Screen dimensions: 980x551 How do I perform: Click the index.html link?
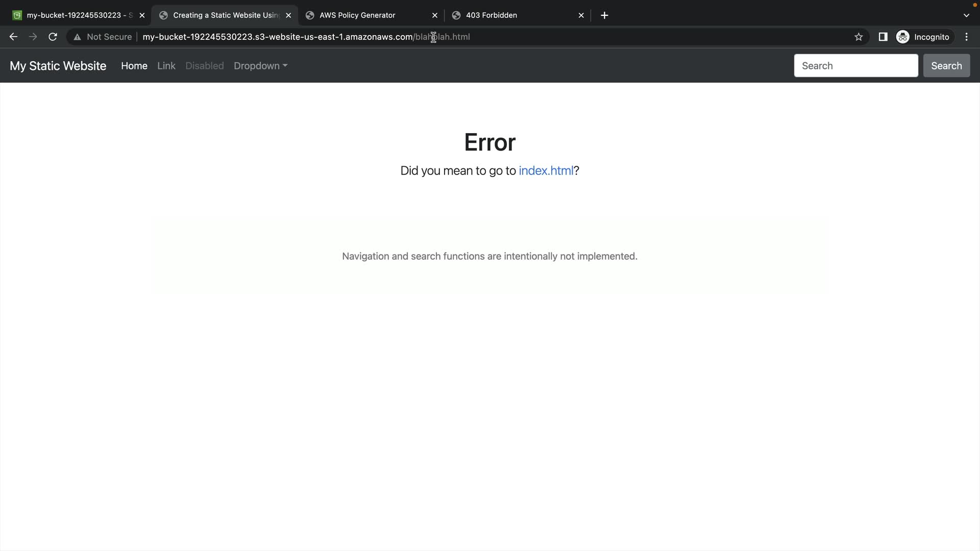pos(546,170)
